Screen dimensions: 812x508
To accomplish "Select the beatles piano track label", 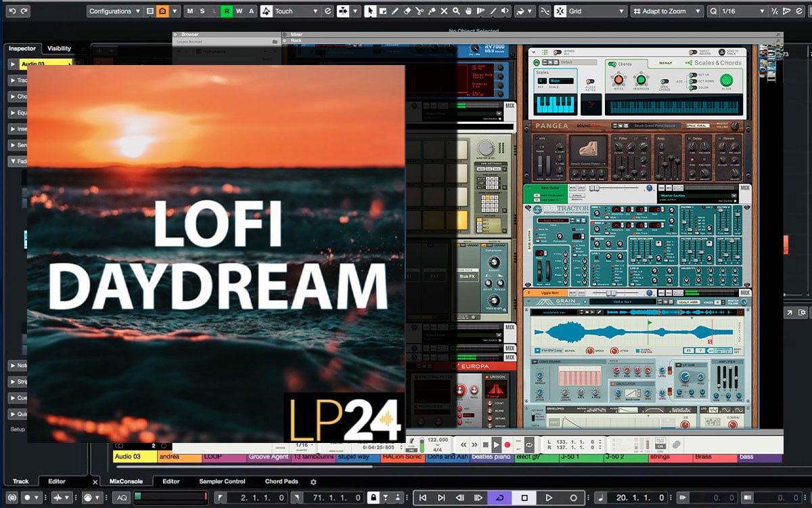I will (x=492, y=457).
